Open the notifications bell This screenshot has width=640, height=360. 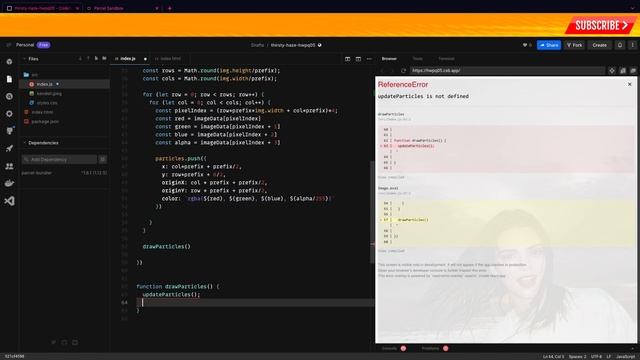[620, 45]
